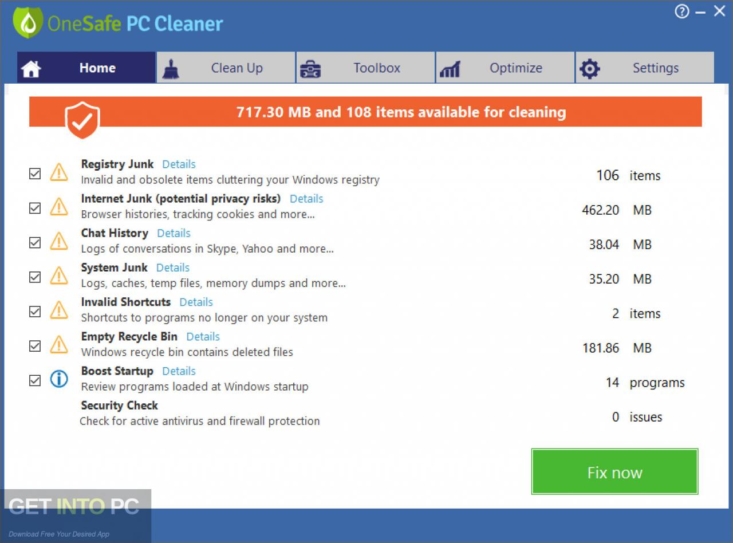Click the '14 programs' count value

645,383
